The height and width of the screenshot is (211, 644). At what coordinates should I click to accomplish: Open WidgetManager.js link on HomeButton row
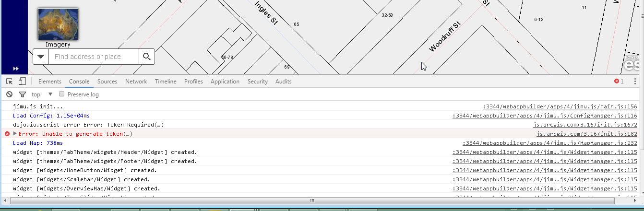pyautogui.click(x=545, y=170)
